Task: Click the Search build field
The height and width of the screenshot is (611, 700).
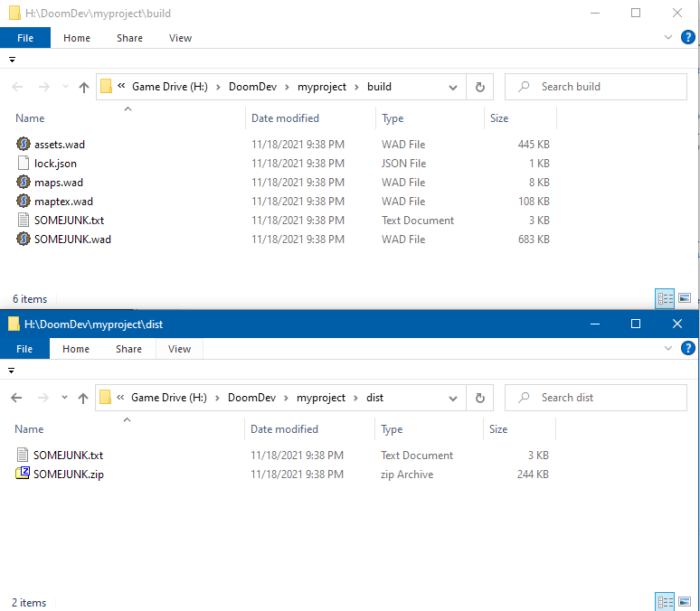Action: pos(595,87)
